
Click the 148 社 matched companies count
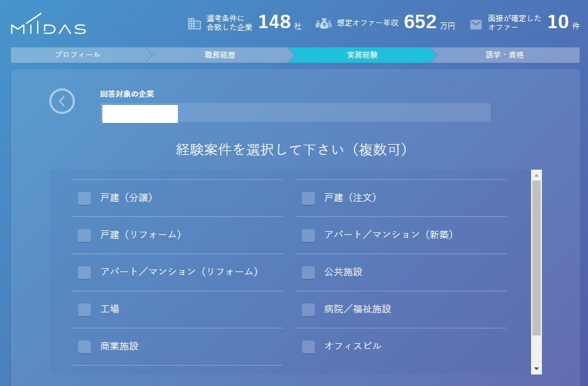(x=280, y=22)
